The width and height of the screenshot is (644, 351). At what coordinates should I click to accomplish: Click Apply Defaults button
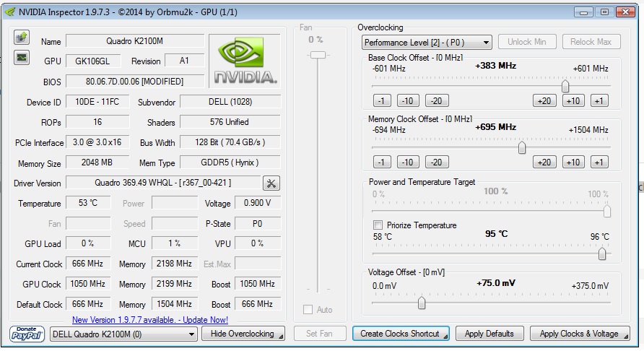(489, 334)
